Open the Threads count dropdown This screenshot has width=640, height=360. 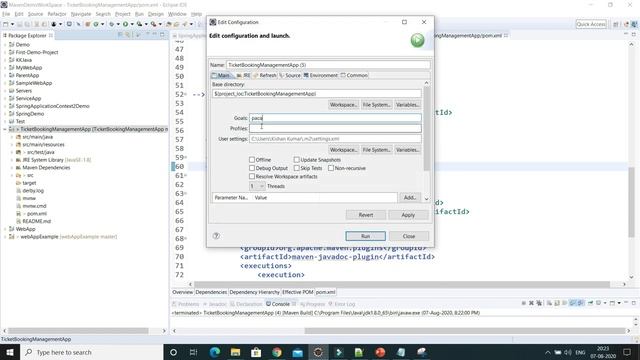pos(257,186)
